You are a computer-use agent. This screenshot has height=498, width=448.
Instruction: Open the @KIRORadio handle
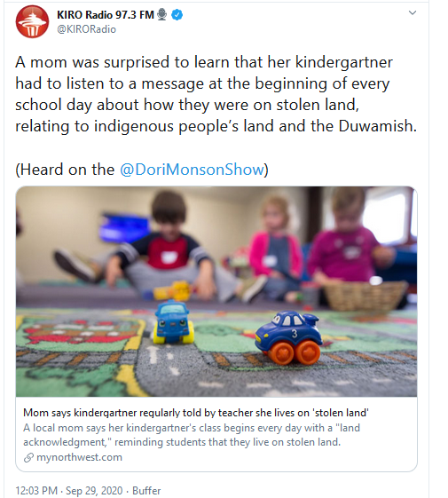click(86, 29)
